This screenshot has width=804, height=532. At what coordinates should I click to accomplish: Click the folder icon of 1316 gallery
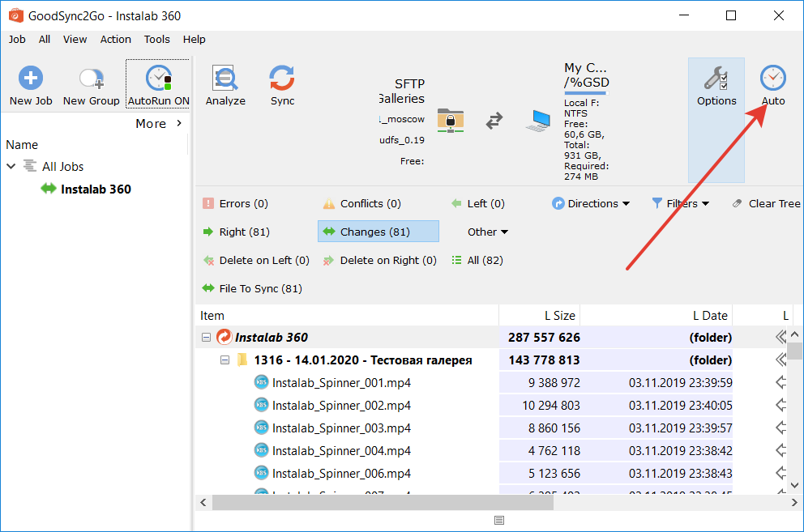pyautogui.click(x=242, y=360)
